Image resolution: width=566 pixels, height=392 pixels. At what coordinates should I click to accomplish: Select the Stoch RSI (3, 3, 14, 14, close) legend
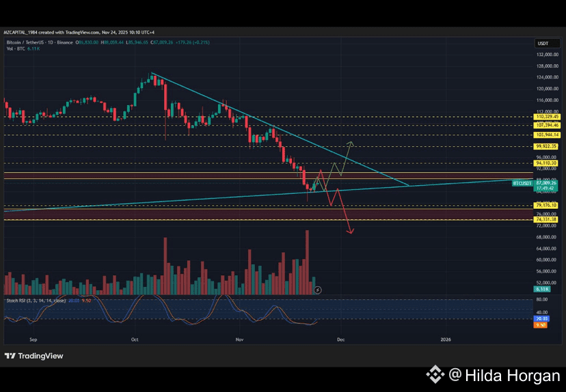(36, 300)
